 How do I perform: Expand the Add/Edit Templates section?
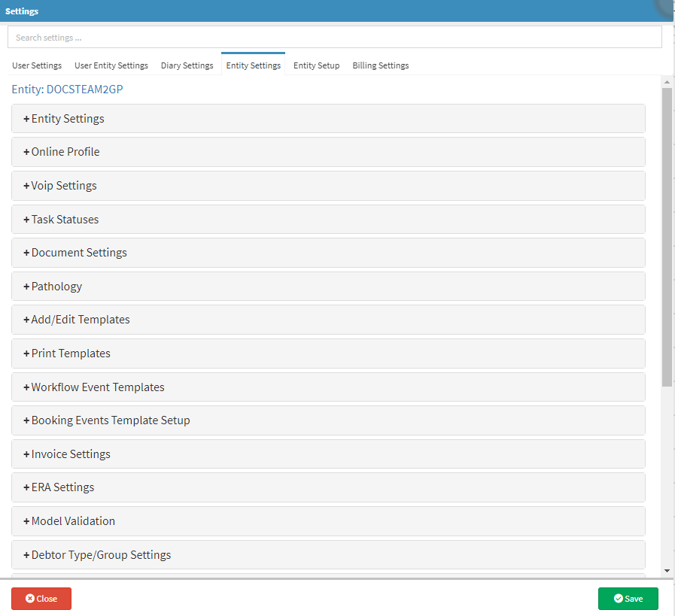point(328,320)
